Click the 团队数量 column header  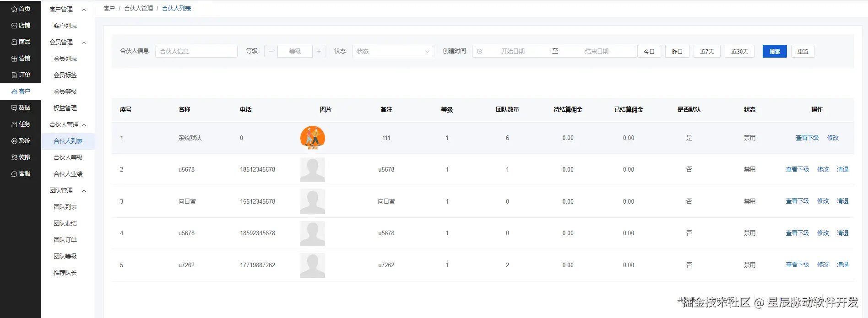(x=507, y=109)
